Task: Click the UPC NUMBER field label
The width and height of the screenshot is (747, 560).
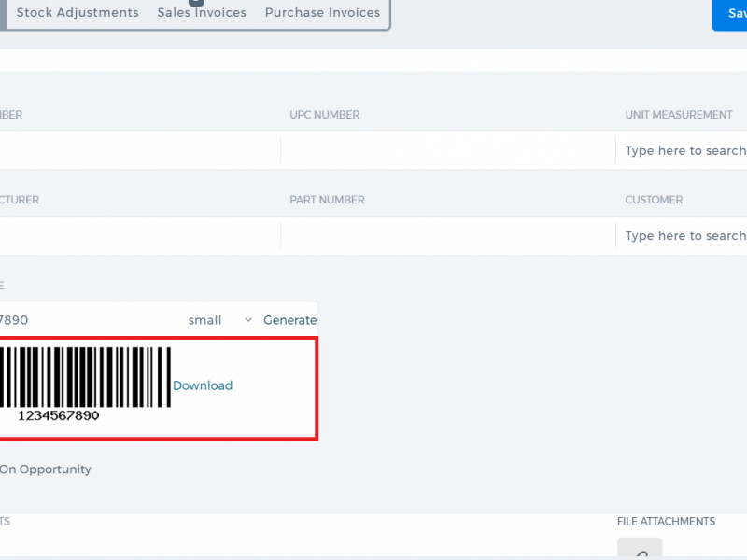Action: [x=324, y=115]
